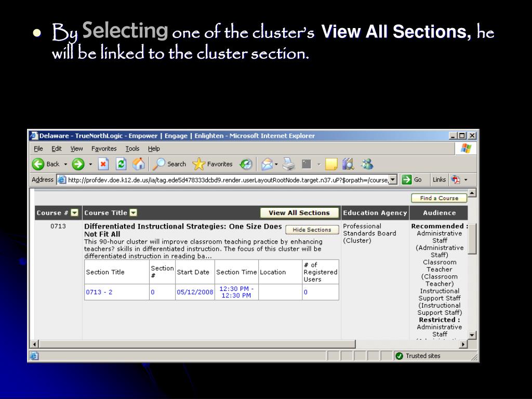Click page vertical scrollbar up arrow
532x399 pixels.
click(x=472, y=193)
